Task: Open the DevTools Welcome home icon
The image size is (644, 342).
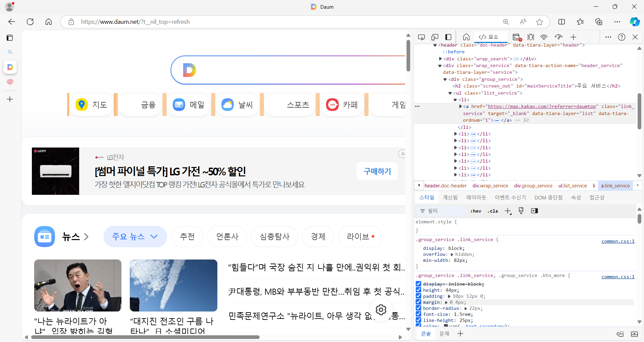Action: (x=466, y=37)
